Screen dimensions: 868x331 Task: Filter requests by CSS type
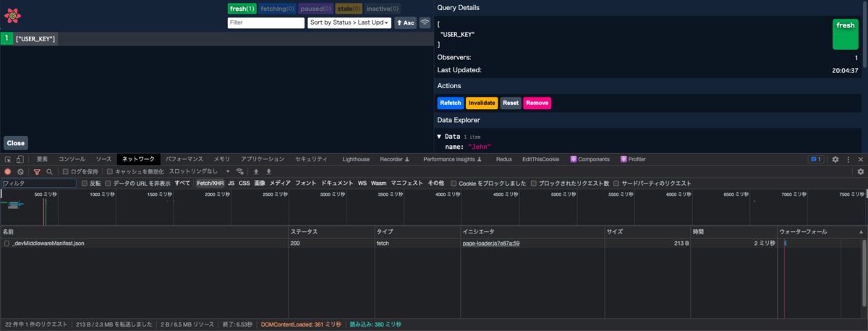(x=244, y=184)
